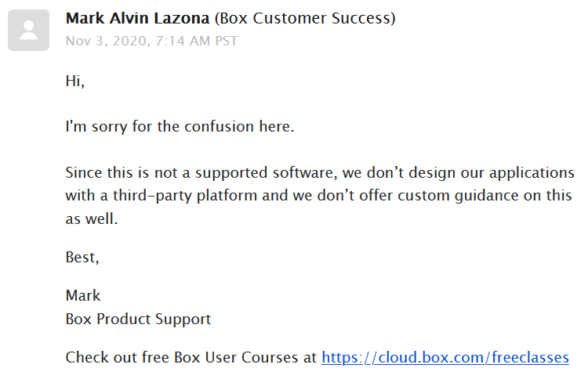
Task: Click the word 'confusion' in the message
Action: pyautogui.click(x=219, y=127)
